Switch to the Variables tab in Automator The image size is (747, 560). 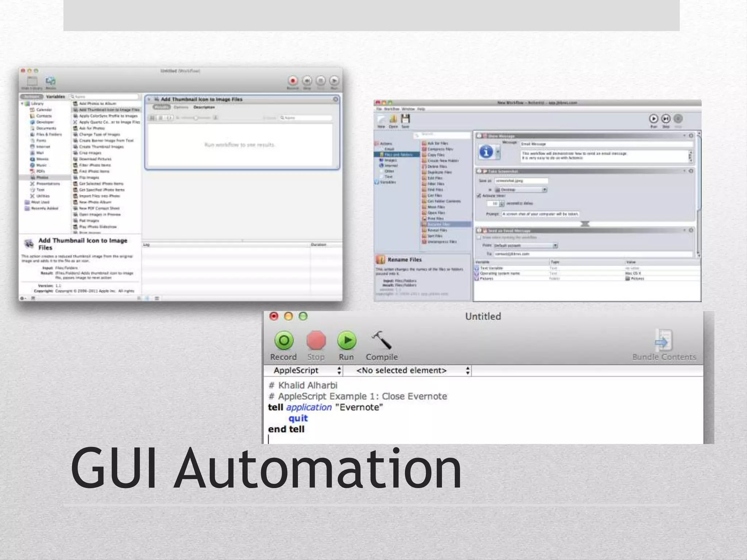(55, 97)
